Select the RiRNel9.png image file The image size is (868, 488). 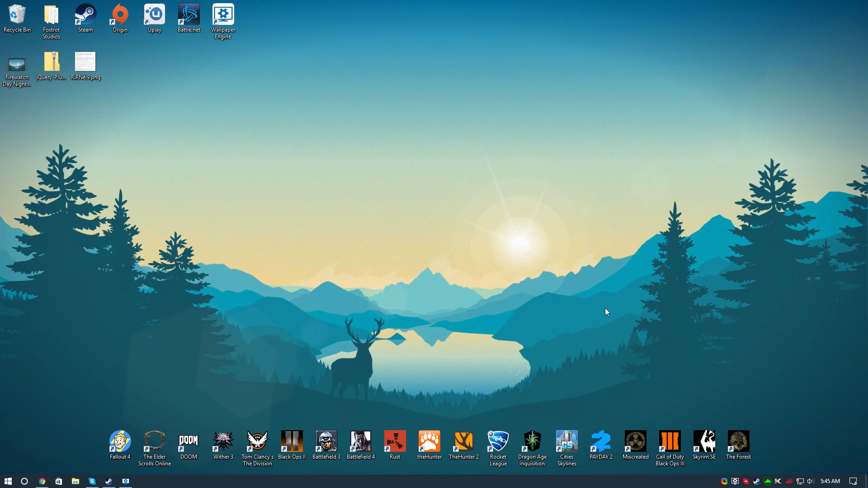85,62
